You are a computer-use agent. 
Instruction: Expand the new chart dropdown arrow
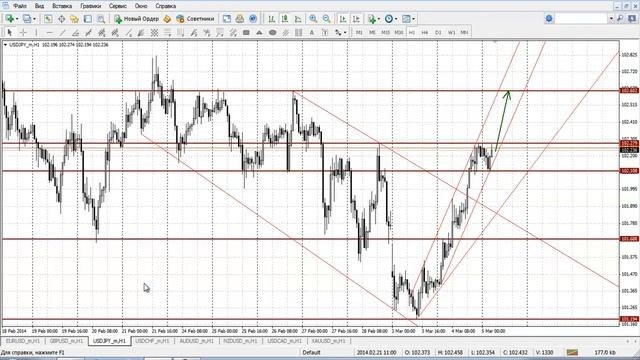17,19
